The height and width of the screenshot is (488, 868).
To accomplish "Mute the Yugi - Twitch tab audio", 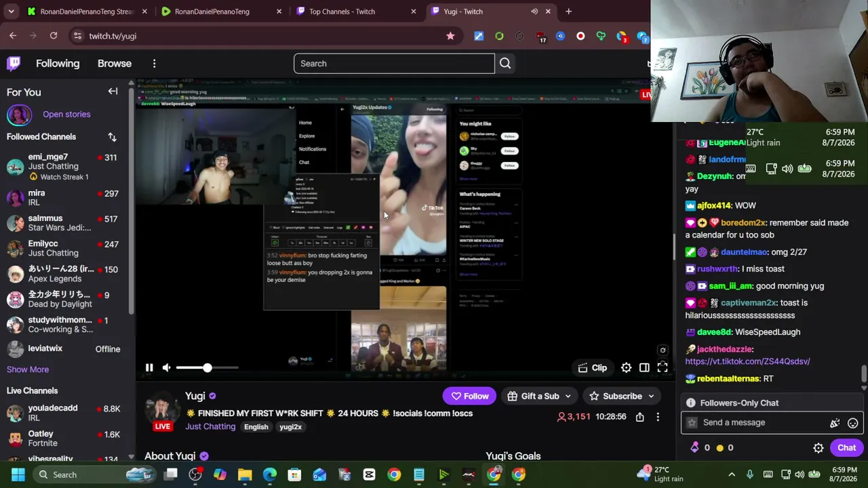I will pyautogui.click(x=534, y=12).
